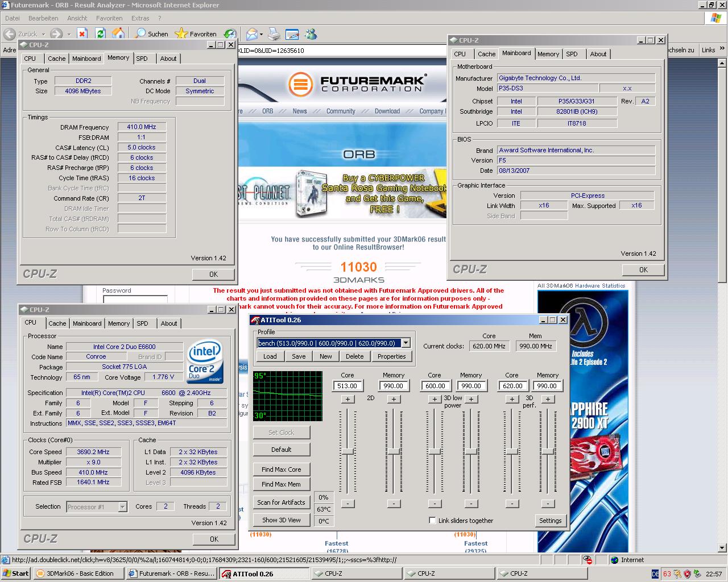Open the Bearbeiten menu
The width and height of the screenshot is (728, 582).
(x=43, y=18)
